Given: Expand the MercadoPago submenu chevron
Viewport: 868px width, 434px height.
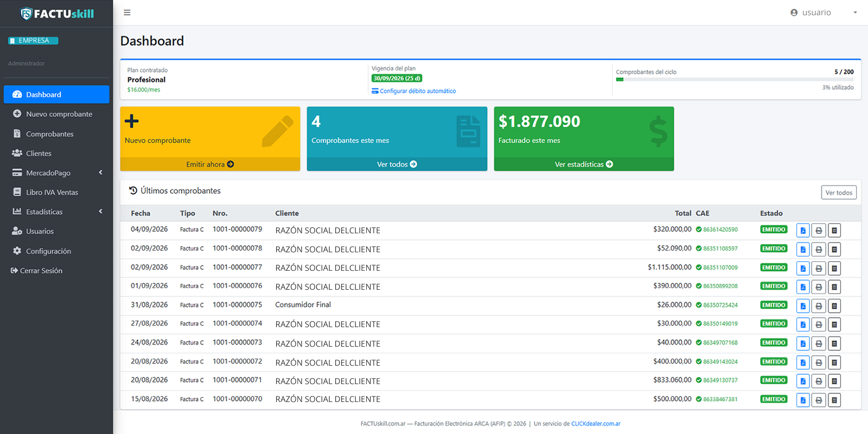Looking at the screenshot, I should (100, 173).
